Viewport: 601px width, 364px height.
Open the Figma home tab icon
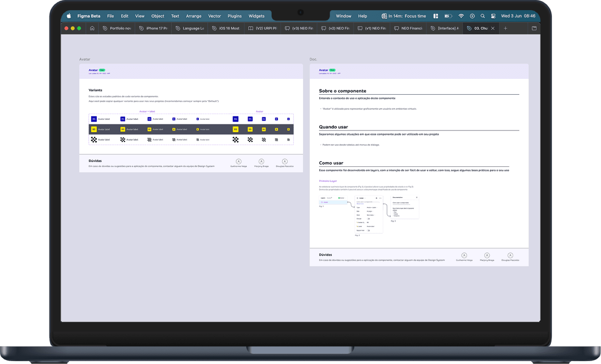click(x=92, y=28)
